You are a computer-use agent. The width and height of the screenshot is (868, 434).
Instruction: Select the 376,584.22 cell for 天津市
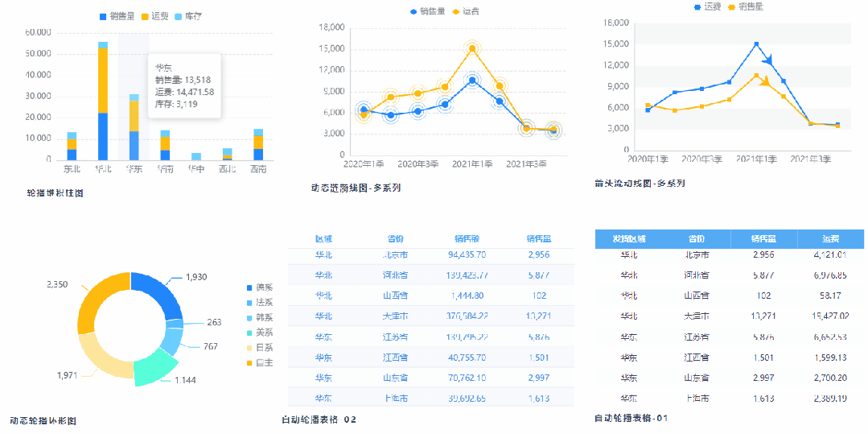tap(467, 316)
